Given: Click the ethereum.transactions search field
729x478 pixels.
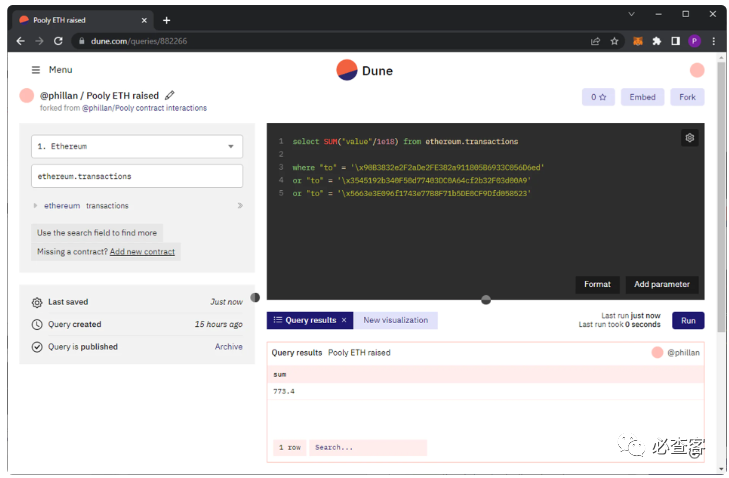Looking at the screenshot, I should point(137,176).
